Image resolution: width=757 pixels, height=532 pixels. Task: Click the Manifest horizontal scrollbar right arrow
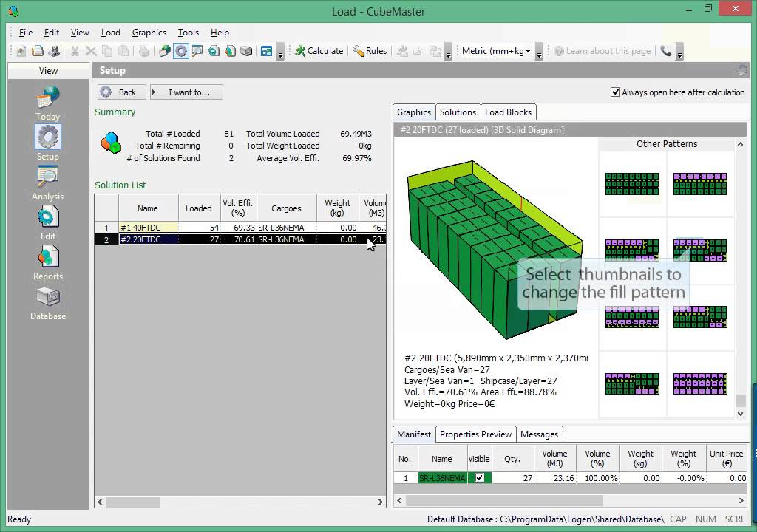(x=741, y=501)
